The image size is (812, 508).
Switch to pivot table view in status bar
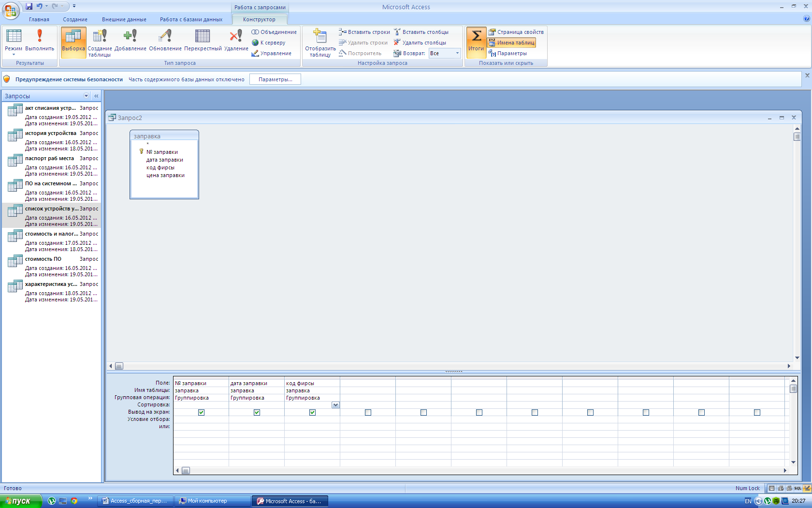781,488
